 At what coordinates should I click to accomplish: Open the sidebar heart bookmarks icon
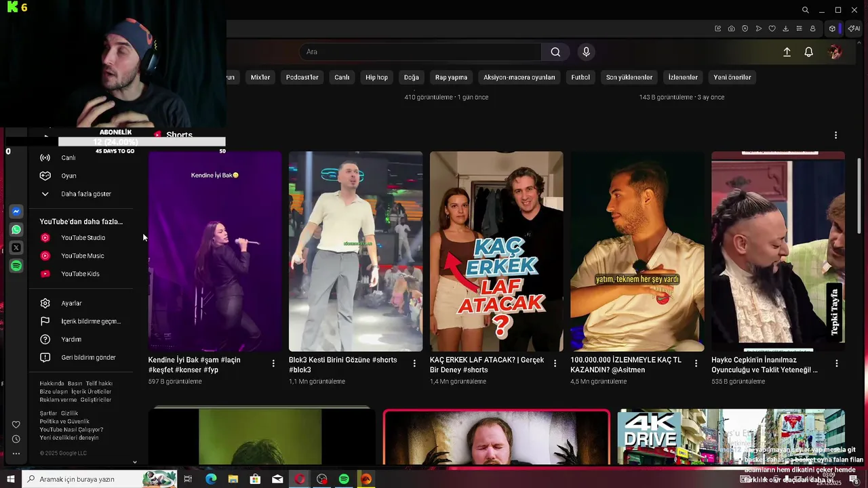coord(16,425)
